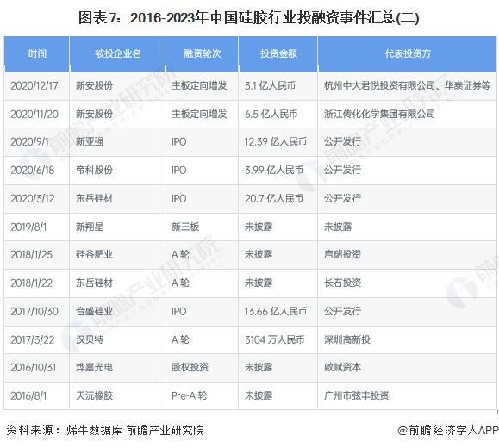Screen dimensions: 499x448
Task: Click the 长石投资 investor cell
Action: tap(408, 283)
